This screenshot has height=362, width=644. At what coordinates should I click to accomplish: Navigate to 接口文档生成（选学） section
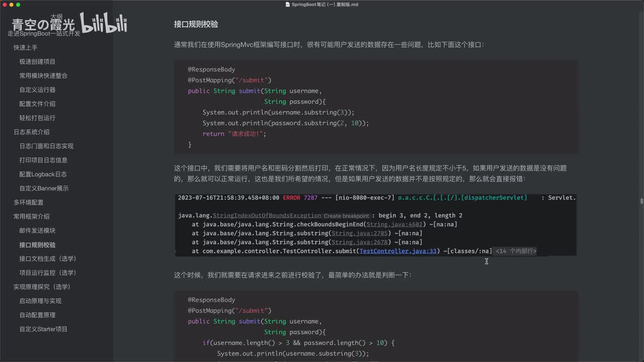(48, 258)
